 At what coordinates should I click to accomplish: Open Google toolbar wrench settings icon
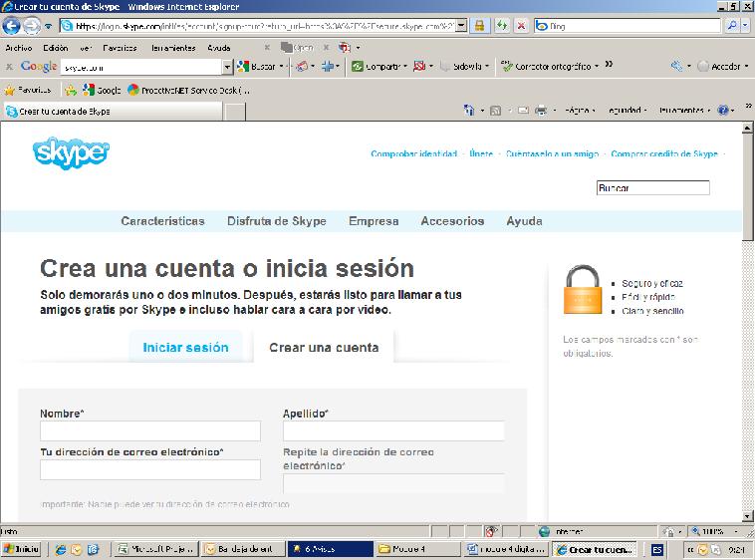(x=677, y=66)
